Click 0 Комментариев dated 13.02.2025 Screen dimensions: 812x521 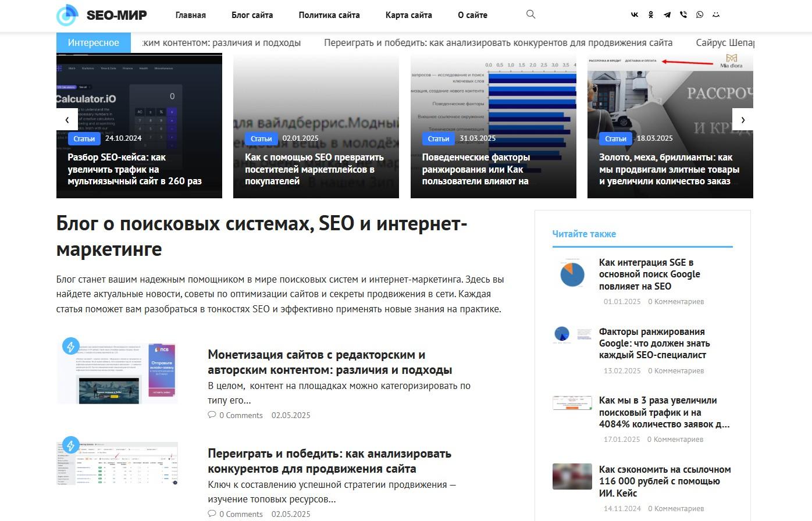tap(676, 370)
